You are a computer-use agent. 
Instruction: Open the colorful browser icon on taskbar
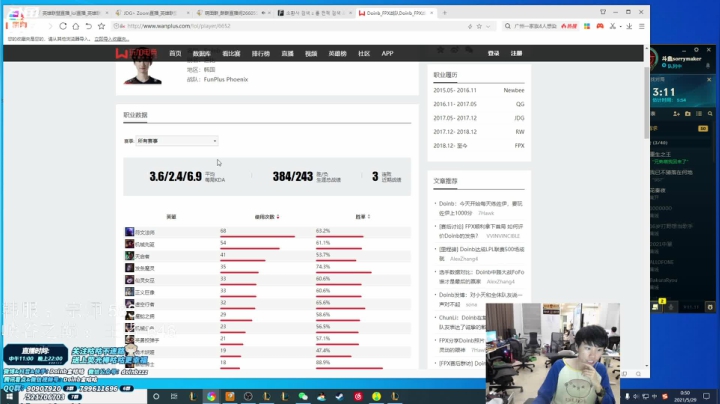click(211, 396)
